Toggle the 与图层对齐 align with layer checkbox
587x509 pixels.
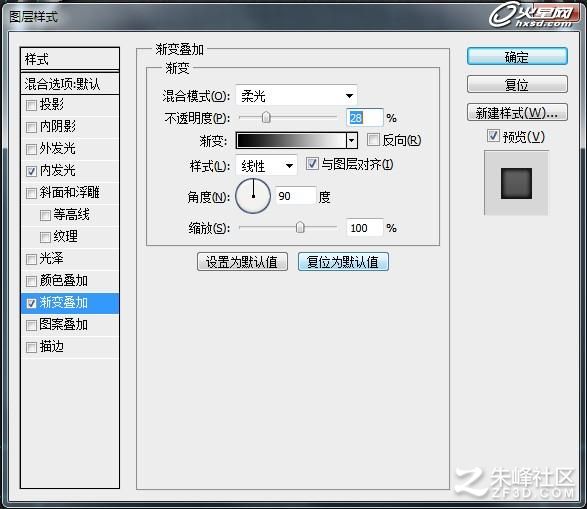(312, 164)
